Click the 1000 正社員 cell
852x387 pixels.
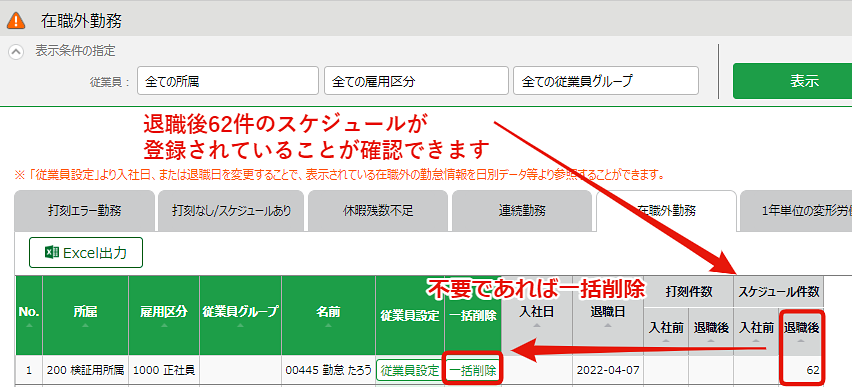pyautogui.click(x=164, y=371)
